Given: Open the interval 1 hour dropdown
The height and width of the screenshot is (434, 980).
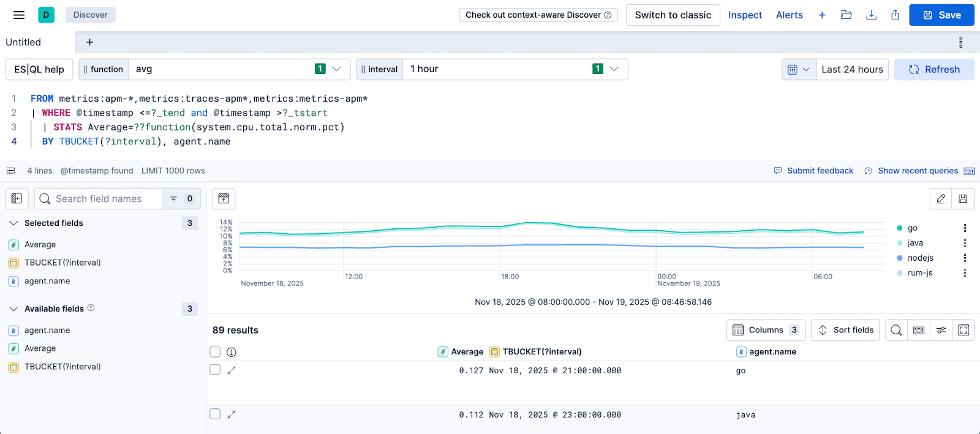Looking at the screenshot, I should click(x=614, y=69).
